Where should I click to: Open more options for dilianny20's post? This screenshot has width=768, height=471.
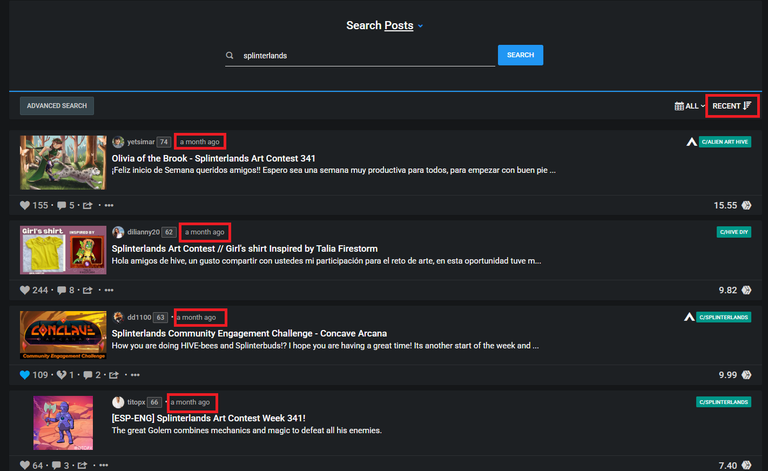109,290
